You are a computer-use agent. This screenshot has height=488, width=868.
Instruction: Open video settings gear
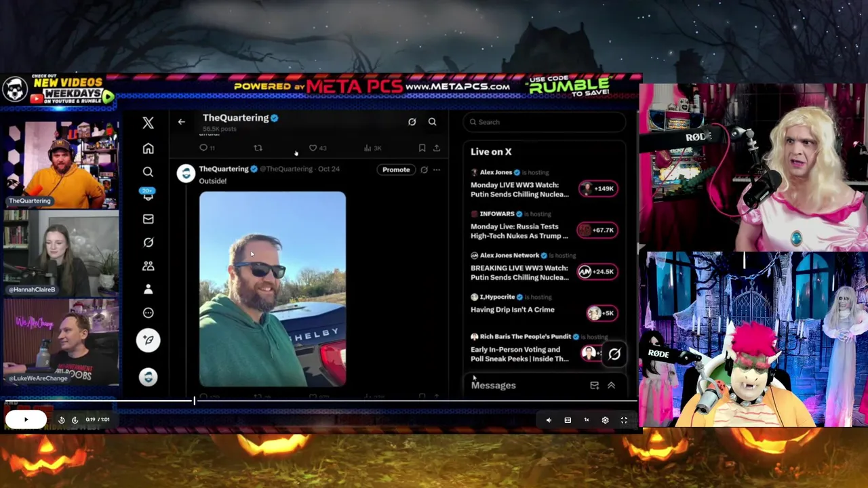pyautogui.click(x=605, y=420)
